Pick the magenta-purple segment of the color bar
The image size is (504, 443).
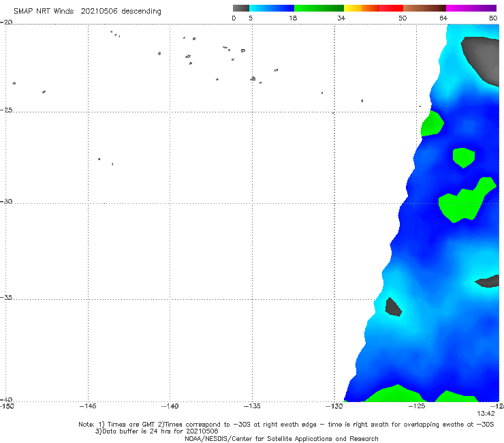tap(471, 8)
